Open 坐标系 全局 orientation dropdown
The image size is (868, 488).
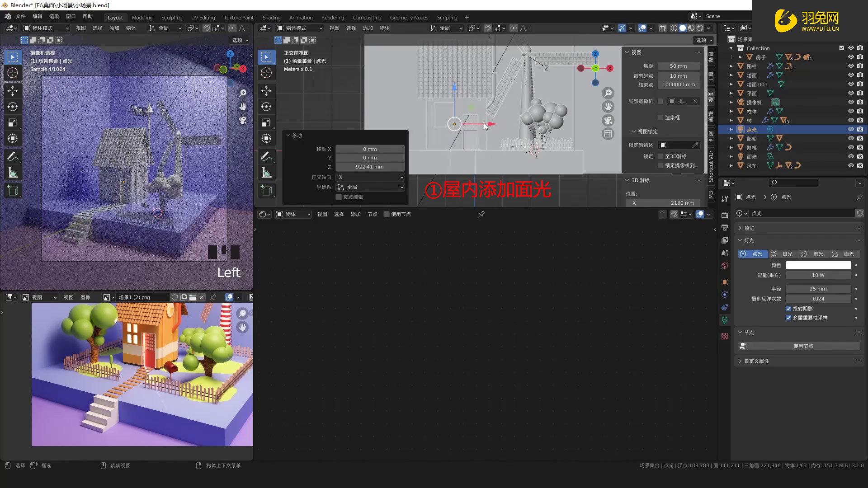[x=370, y=187]
